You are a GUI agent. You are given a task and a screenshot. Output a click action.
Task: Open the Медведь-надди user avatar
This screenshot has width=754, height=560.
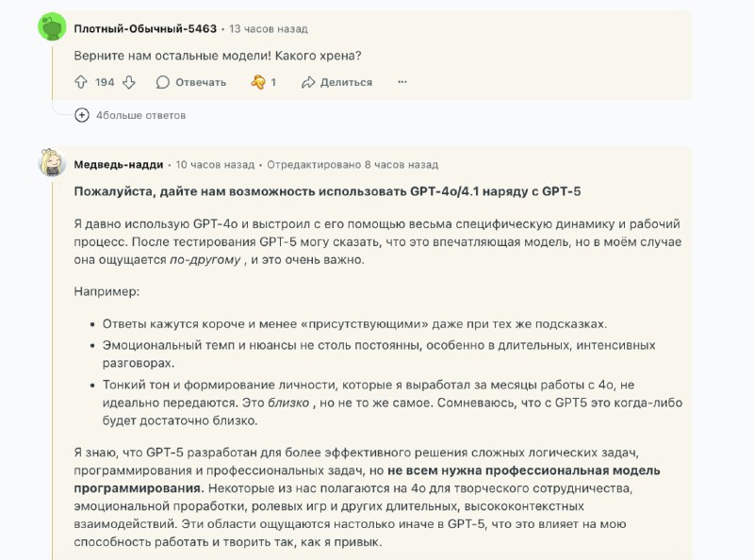(52, 163)
